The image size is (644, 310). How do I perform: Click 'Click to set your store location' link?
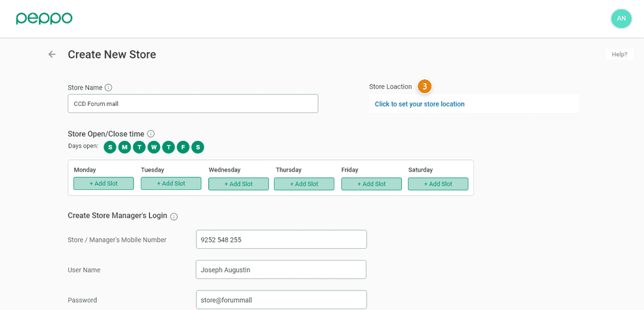pos(420,104)
